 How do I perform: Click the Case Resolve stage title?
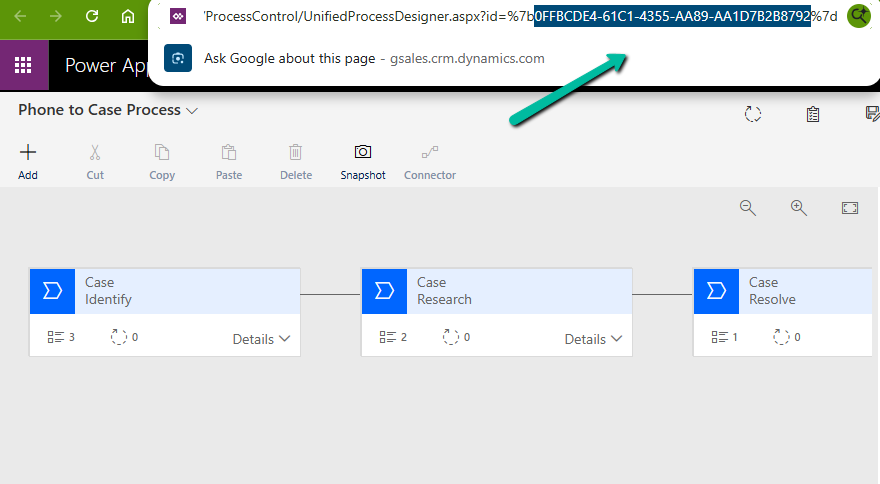772,291
